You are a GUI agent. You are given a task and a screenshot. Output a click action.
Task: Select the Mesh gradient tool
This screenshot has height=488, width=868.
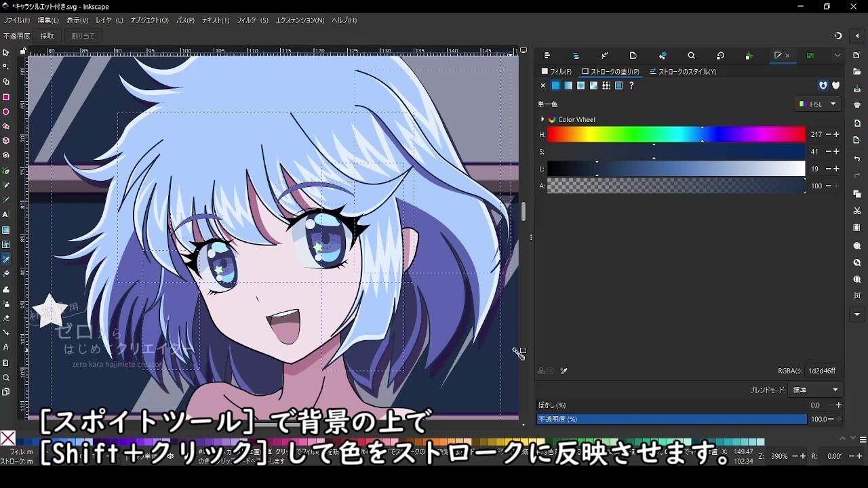6,245
